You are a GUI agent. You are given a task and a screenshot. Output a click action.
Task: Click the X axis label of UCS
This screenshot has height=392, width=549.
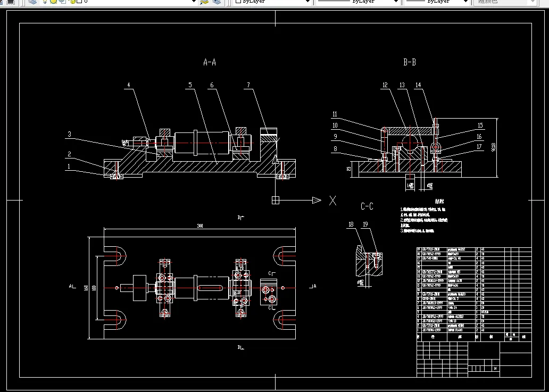click(x=332, y=201)
